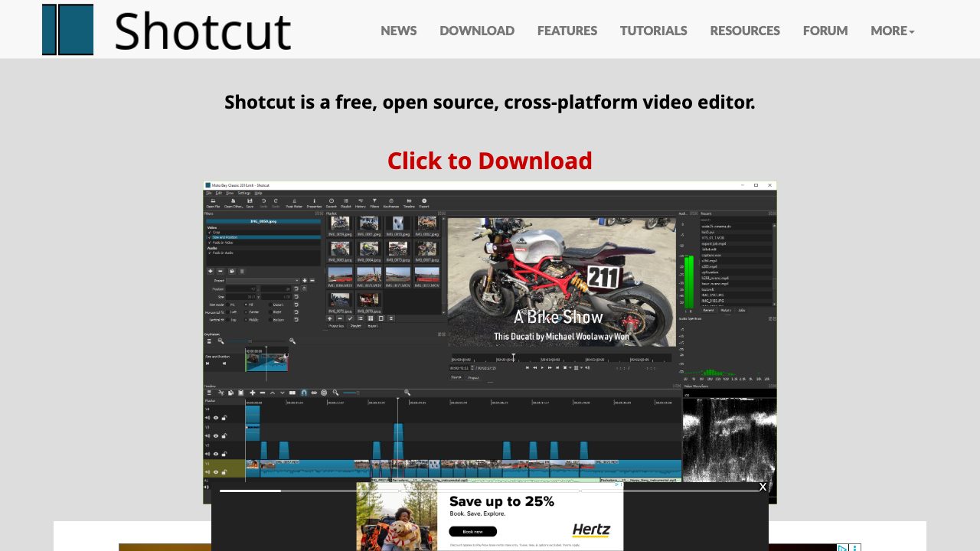Viewport: 980px width, 551px height.
Task: Click Book now in the Hertz ad
Action: tap(472, 531)
